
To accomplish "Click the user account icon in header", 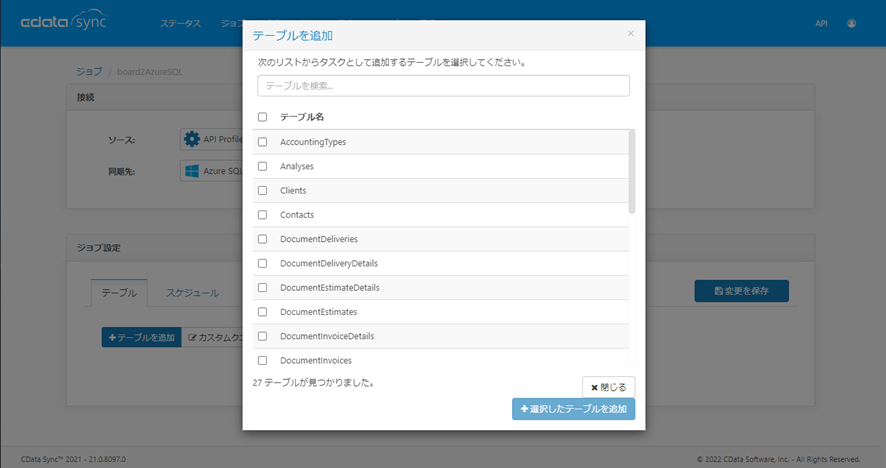I will click(x=851, y=23).
